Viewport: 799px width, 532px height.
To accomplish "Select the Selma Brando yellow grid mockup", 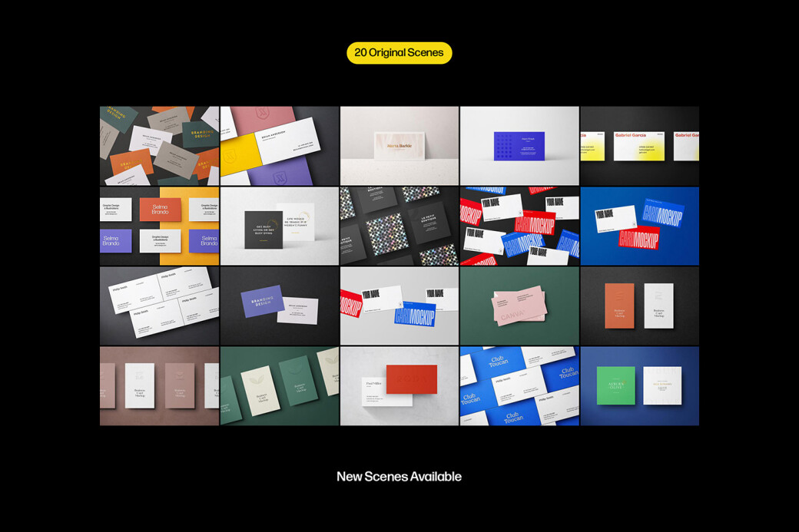I will (x=159, y=226).
